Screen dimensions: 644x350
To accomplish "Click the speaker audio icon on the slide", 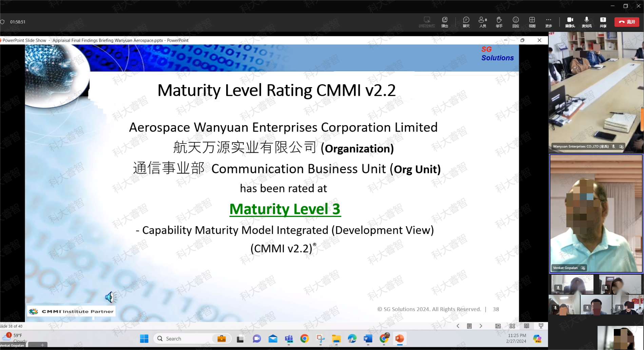I will tap(110, 297).
